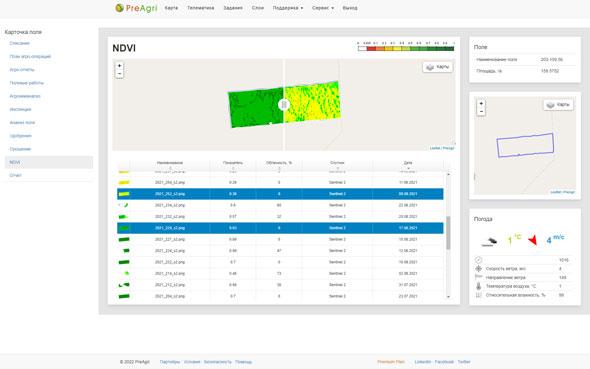Viewport: 590px width, 369px height.
Task: Expand the Поддержка dropdown menu
Action: pyautogui.click(x=287, y=8)
